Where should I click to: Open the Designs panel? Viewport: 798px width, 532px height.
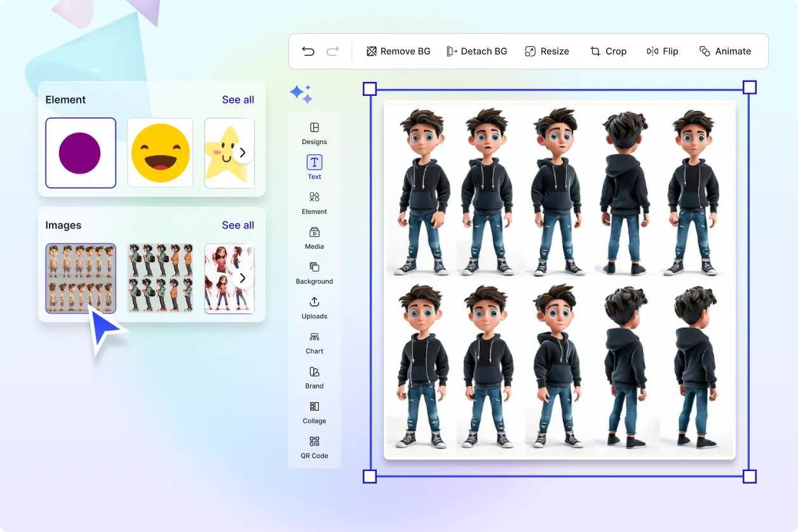tap(314, 133)
